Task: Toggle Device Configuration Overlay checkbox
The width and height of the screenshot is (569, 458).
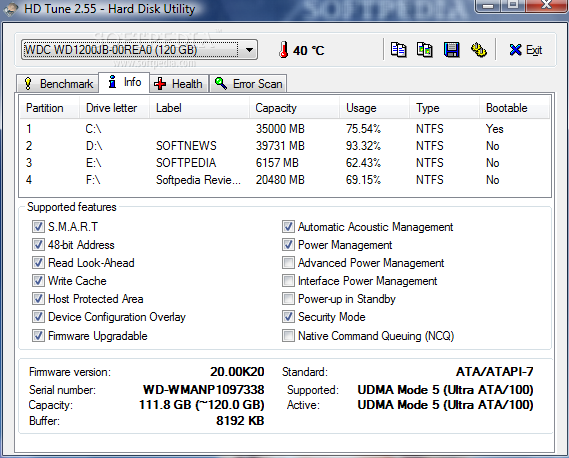Action: 38,317
